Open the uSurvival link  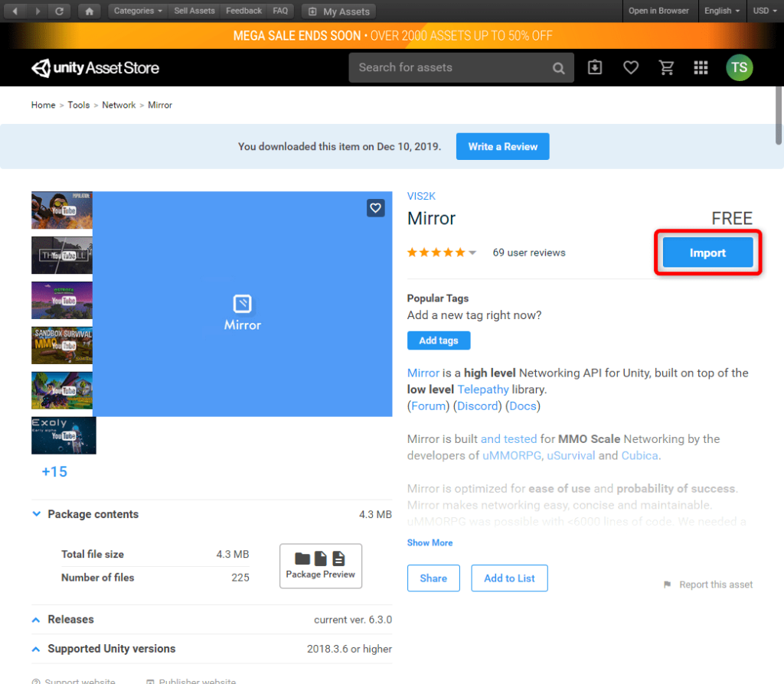click(570, 456)
